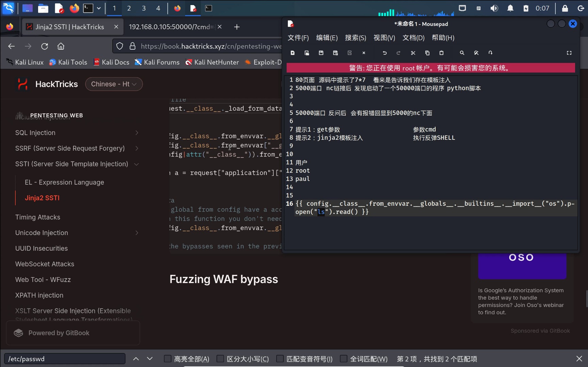Open the Kali Forums bookmark
Screen dimensions: 588x367
point(157,62)
